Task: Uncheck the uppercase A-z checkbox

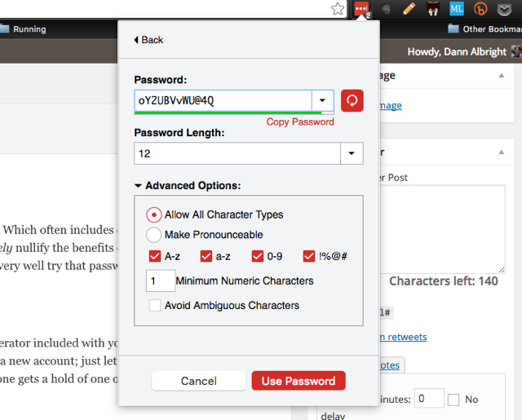Action: tap(154, 256)
